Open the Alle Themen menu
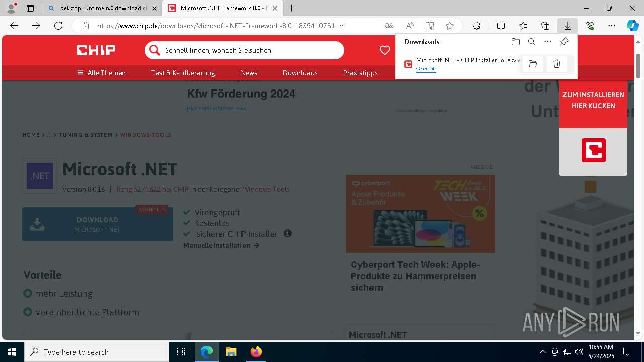The height and width of the screenshot is (362, 644). tap(102, 73)
